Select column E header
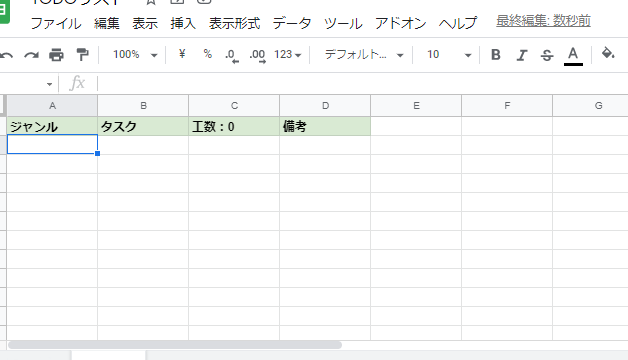This screenshot has height=360, width=628. pyautogui.click(x=416, y=106)
